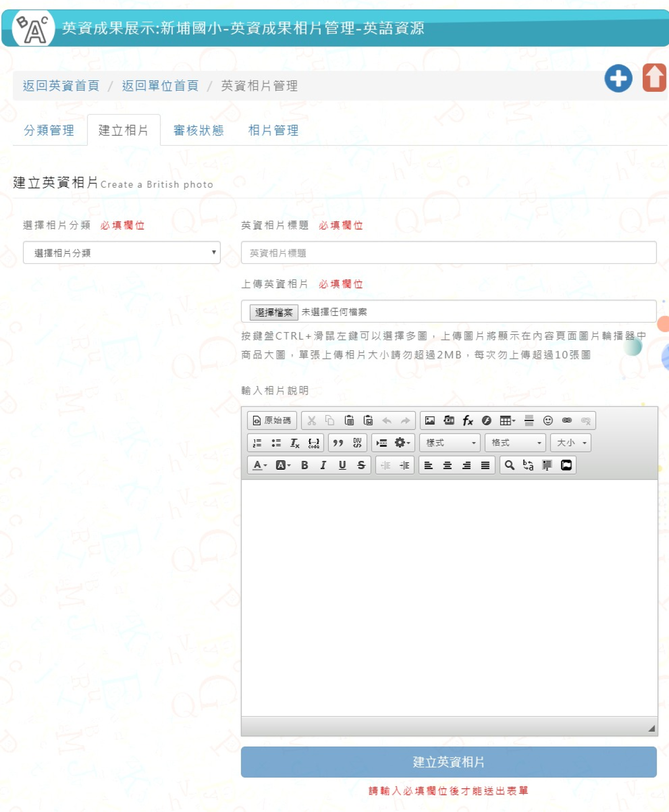This screenshot has height=812, width=669.
Task: Toggle bold formatting in editor
Action: click(x=304, y=465)
